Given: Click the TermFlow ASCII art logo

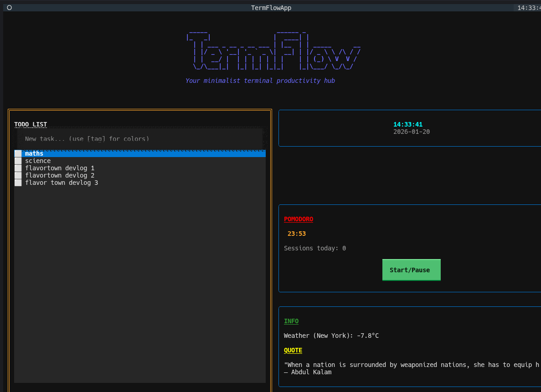Looking at the screenshot, I should [273, 51].
